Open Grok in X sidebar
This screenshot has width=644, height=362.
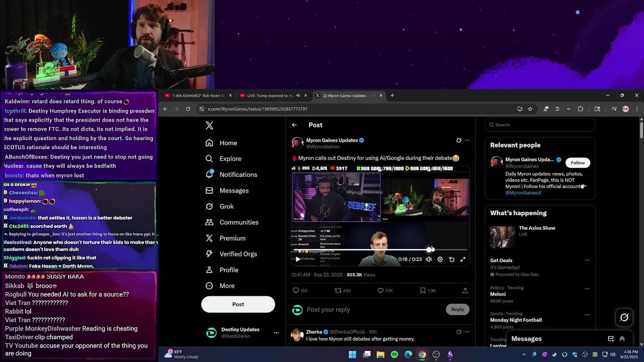pyautogui.click(x=219, y=206)
